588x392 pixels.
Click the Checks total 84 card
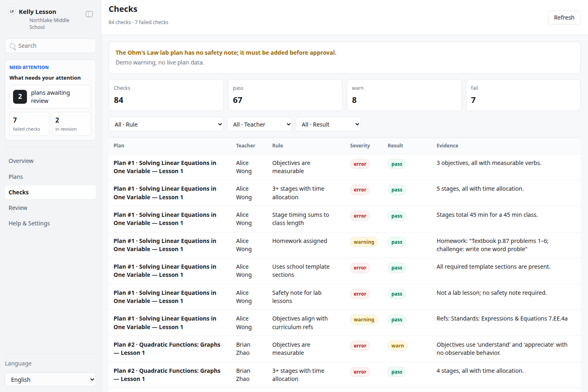coord(166,95)
